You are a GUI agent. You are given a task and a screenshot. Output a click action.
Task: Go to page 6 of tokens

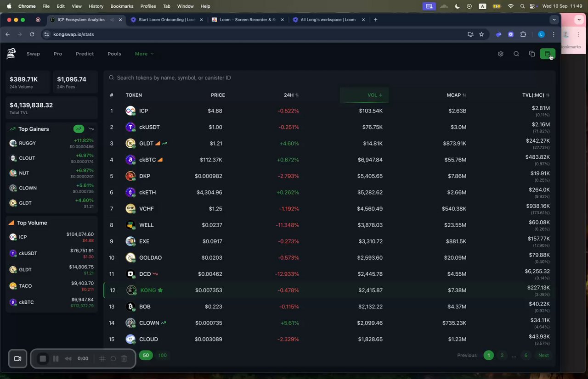pos(526,355)
